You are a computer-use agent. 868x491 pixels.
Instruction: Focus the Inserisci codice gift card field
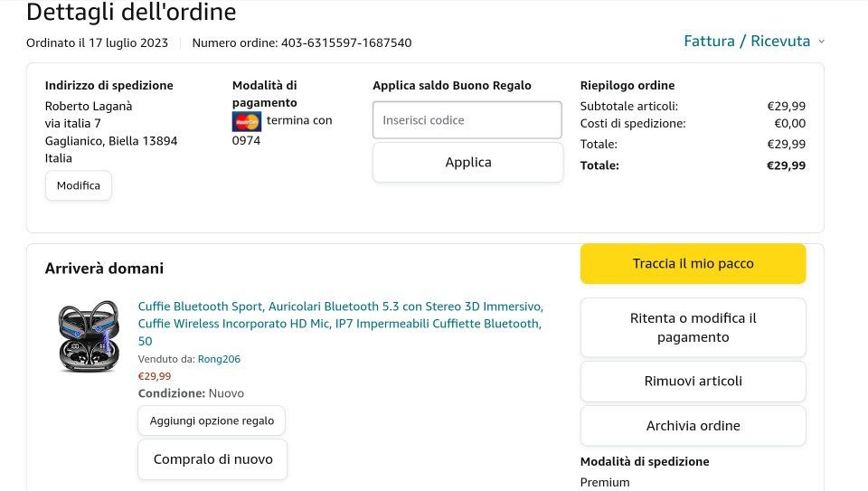(x=467, y=120)
